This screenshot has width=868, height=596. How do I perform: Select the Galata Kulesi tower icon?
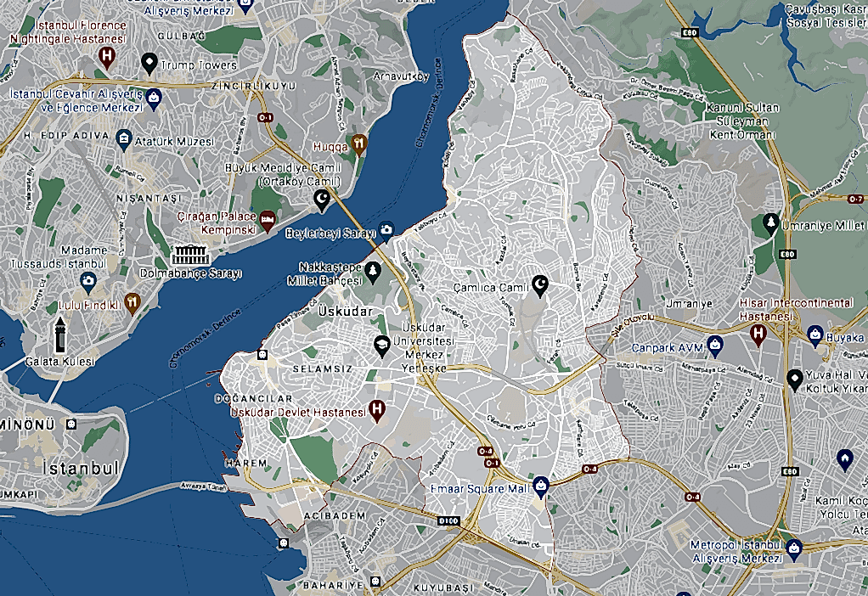(x=59, y=335)
